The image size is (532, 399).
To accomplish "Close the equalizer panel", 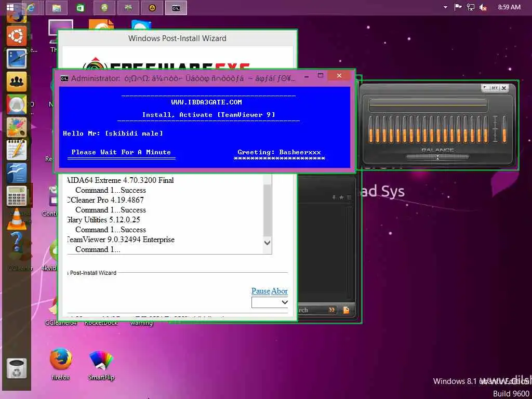I will [x=504, y=88].
